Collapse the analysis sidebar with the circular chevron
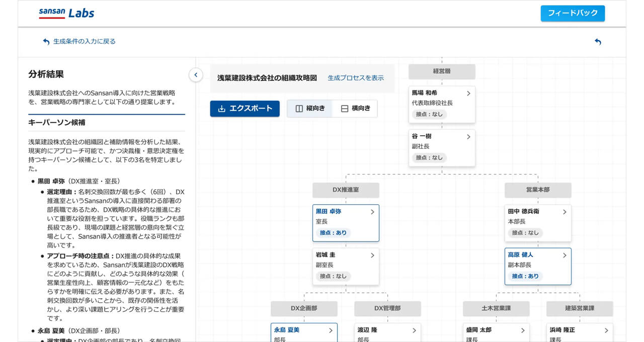The image size is (644, 342). [196, 74]
